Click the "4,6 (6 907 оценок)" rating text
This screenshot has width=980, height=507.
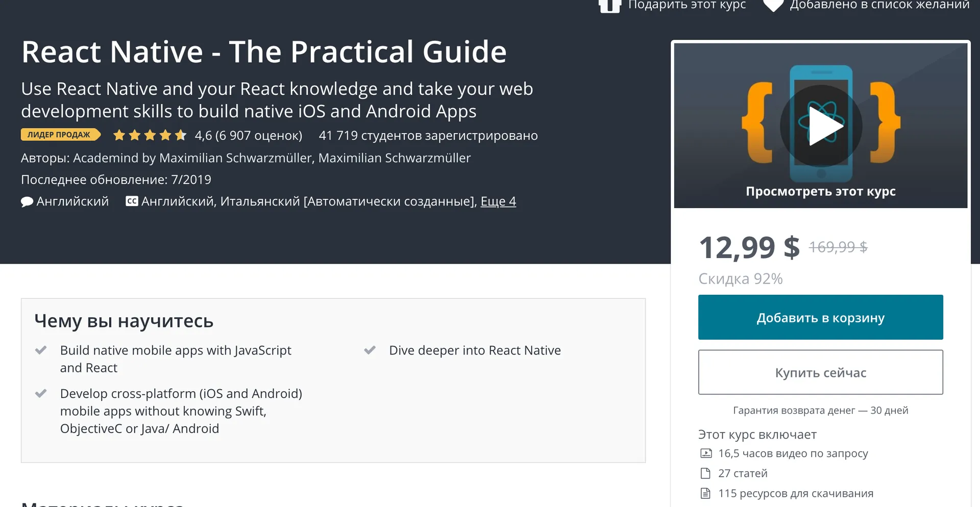248,136
